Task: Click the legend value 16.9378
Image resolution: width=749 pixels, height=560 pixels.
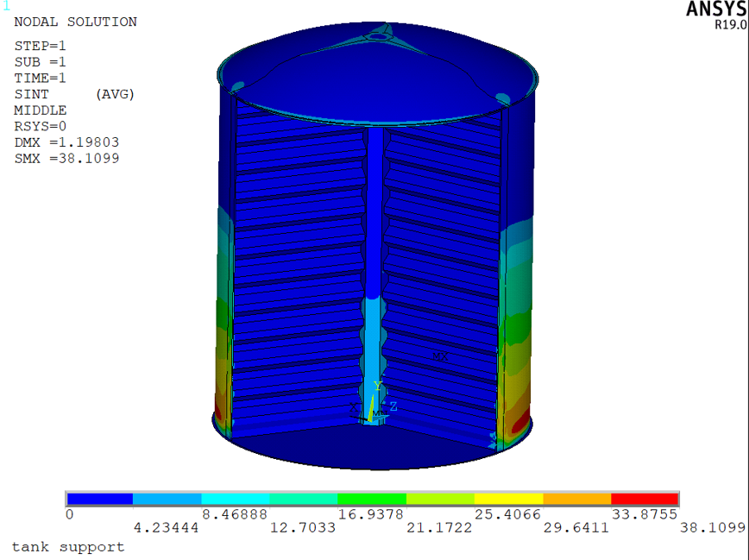Action: 371,514
